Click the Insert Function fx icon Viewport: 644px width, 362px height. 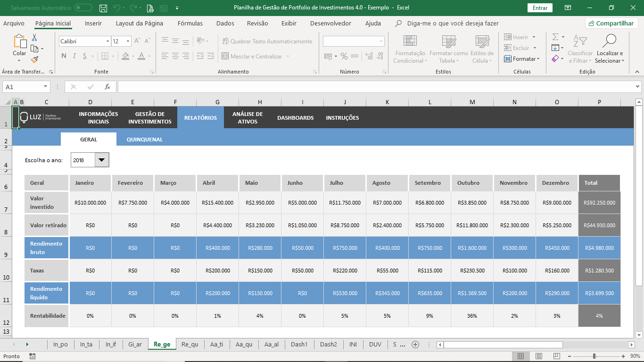coord(107,87)
